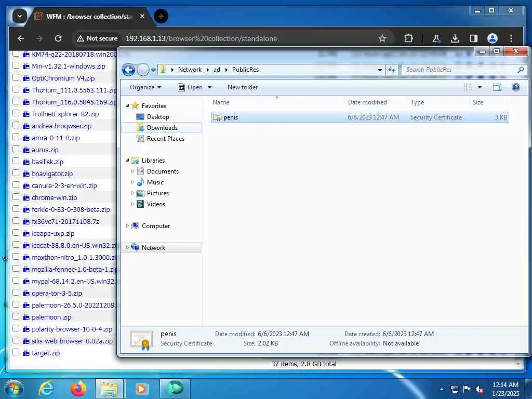Select the Videos library
The height and width of the screenshot is (399, 532).
(x=156, y=204)
